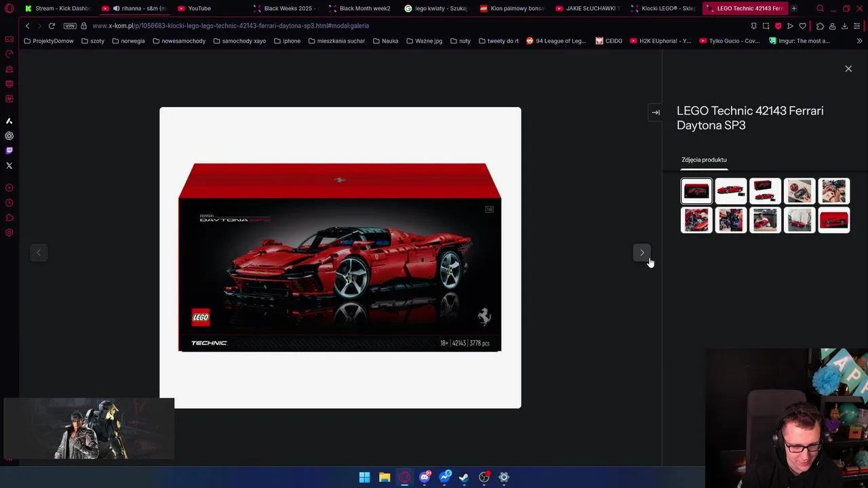Open GX Corner gamepad icon in sidebar

pos(9,39)
